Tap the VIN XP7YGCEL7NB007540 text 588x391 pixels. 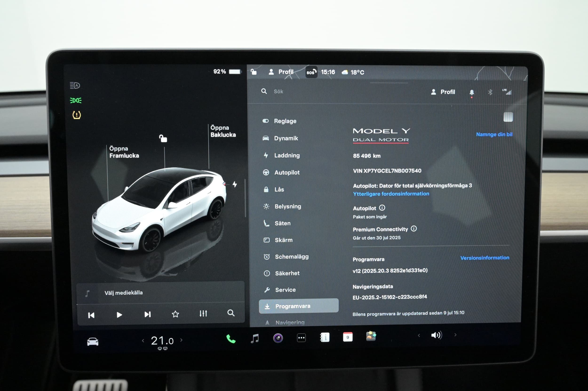[x=387, y=171]
